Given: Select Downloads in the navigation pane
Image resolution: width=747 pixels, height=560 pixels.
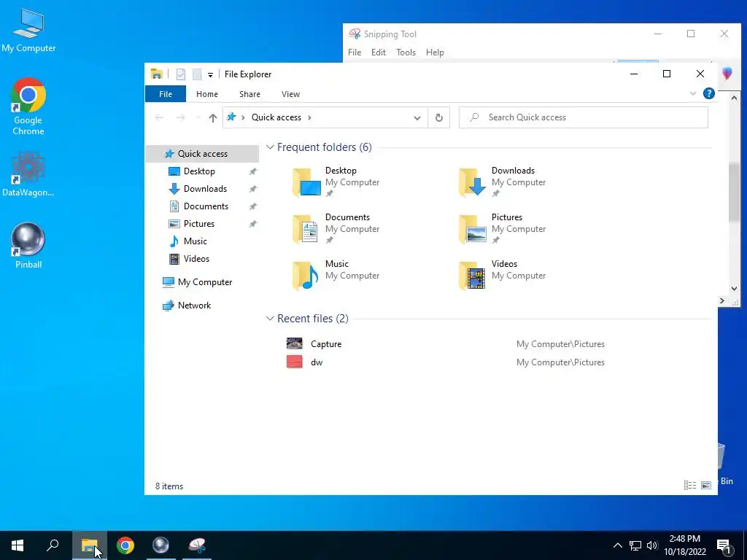Looking at the screenshot, I should pyautogui.click(x=205, y=189).
